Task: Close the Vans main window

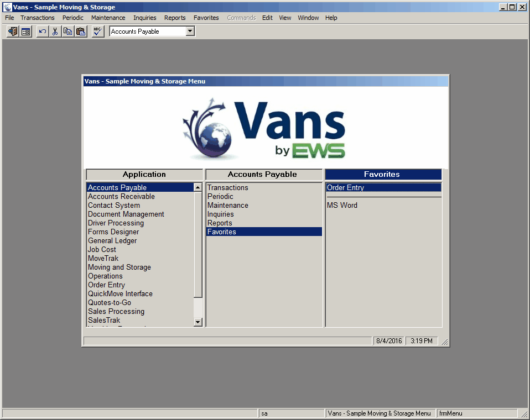Action: click(x=522, y=7)
